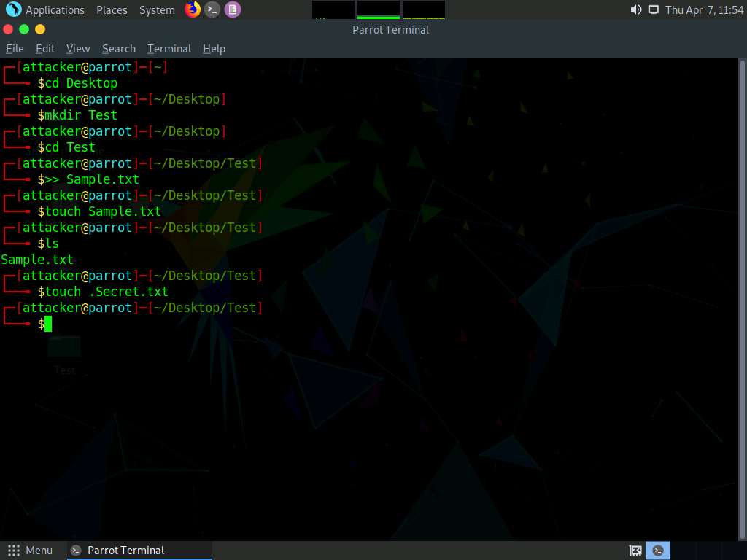Open the terminal launcher icon in top panel
747x560 pixels.
(x=212, y=9)
